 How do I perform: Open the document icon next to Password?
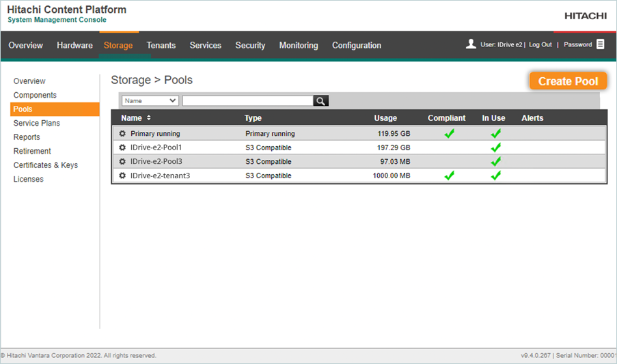coord(601,44)
